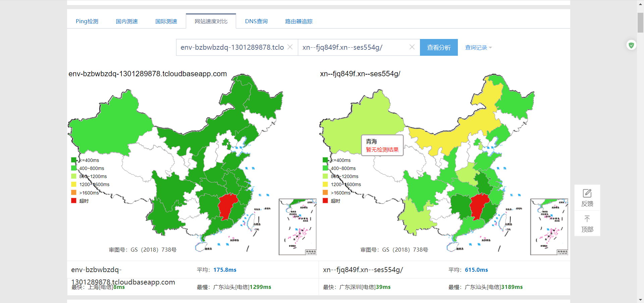Click the South China Sea inset on left map
644x303 pixels.
(298, 227)
